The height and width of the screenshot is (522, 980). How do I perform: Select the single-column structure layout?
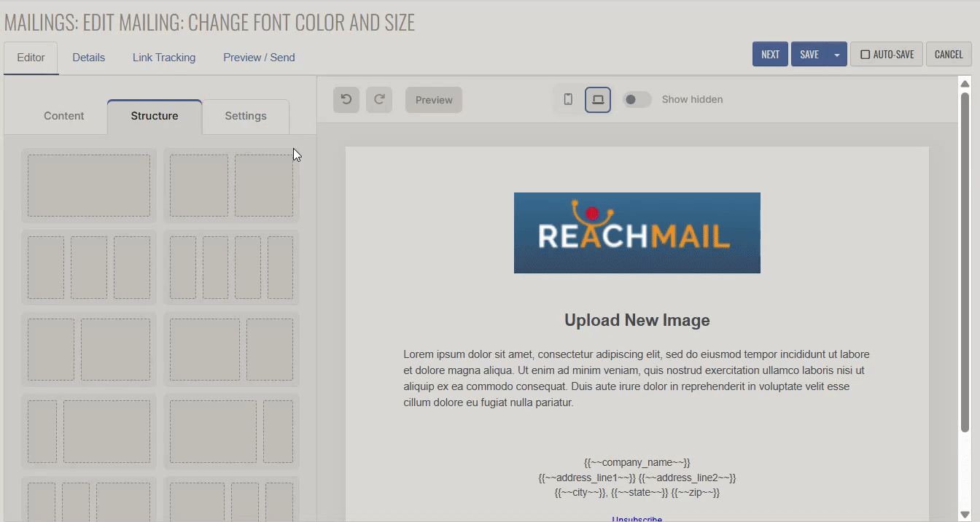89,185
